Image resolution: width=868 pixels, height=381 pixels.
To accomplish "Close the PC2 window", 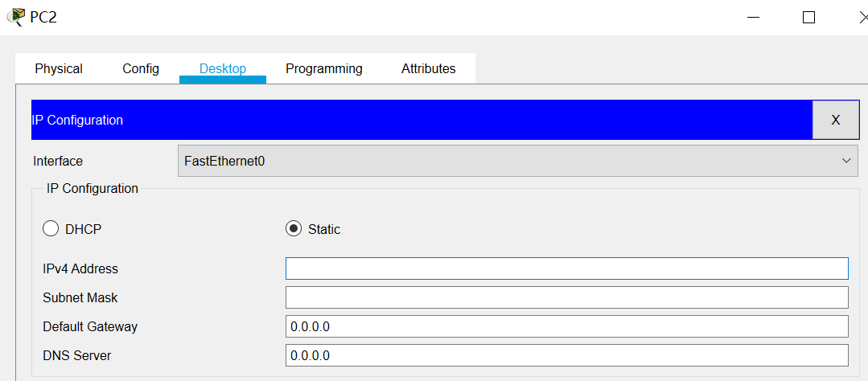I will (x=862, y=17).
